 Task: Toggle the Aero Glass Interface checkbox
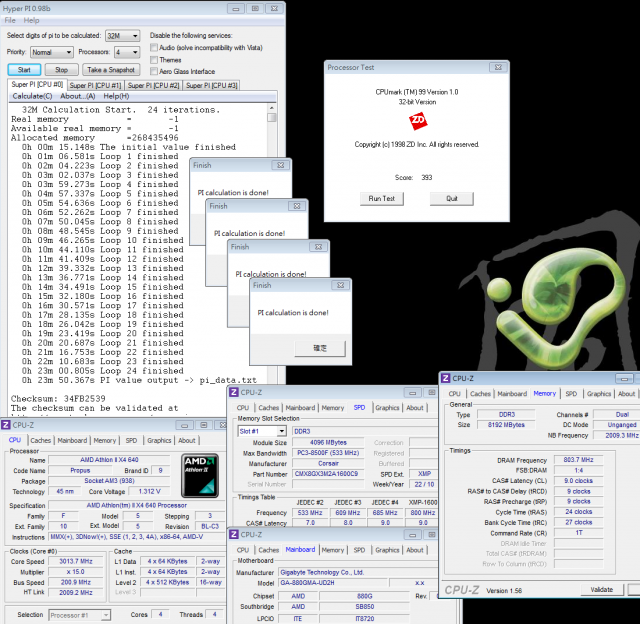tap(154, 71)
